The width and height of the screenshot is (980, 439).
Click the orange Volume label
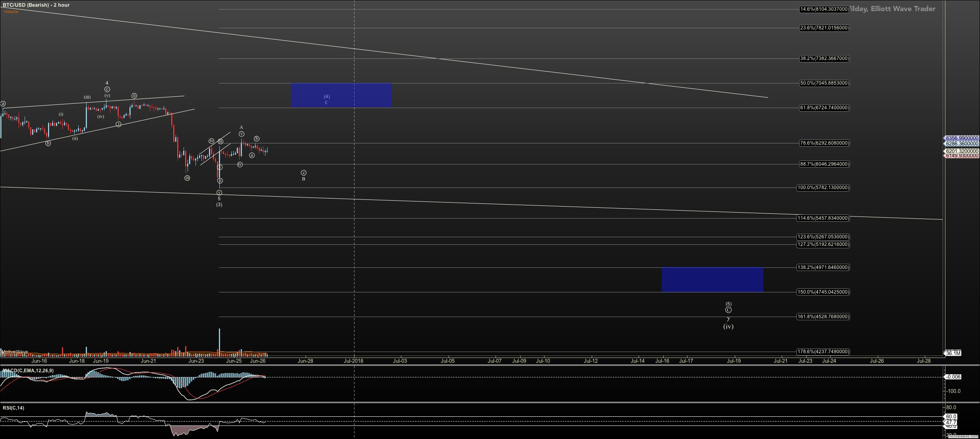pyautogui.click(x=11, y=12)
